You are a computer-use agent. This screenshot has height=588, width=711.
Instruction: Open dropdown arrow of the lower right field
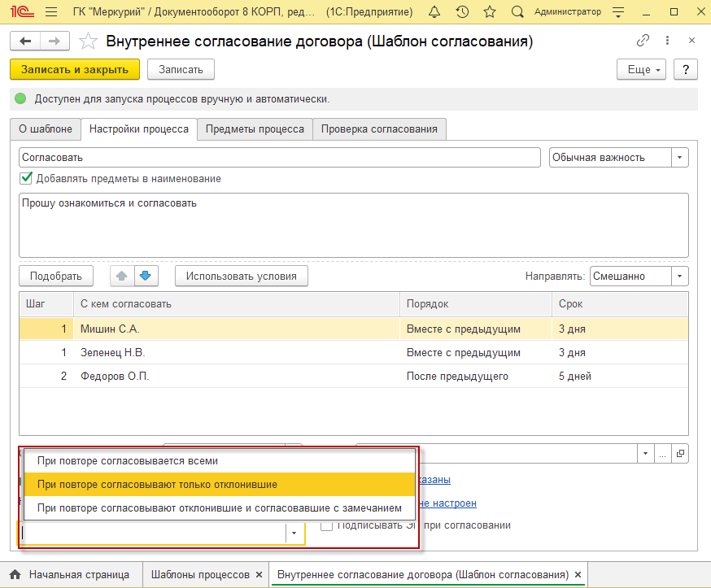coord(645,453)
